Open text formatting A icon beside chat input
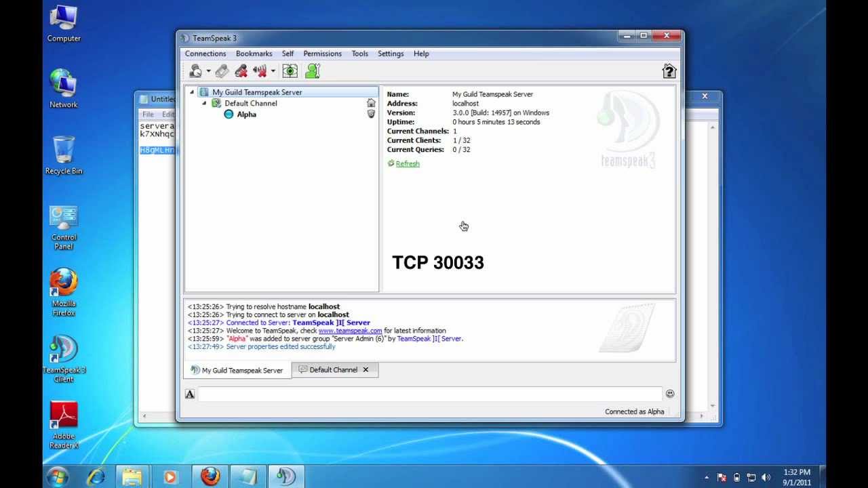Screen dimensions: 868x488 [x=190, y=394]
